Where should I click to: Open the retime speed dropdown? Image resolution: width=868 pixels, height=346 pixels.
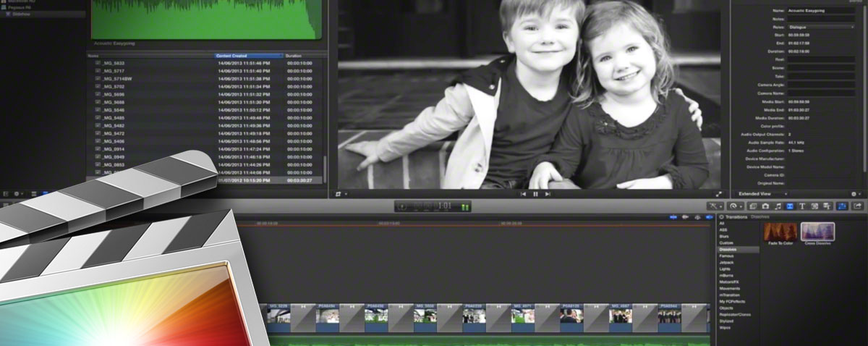tap(734, 206)
